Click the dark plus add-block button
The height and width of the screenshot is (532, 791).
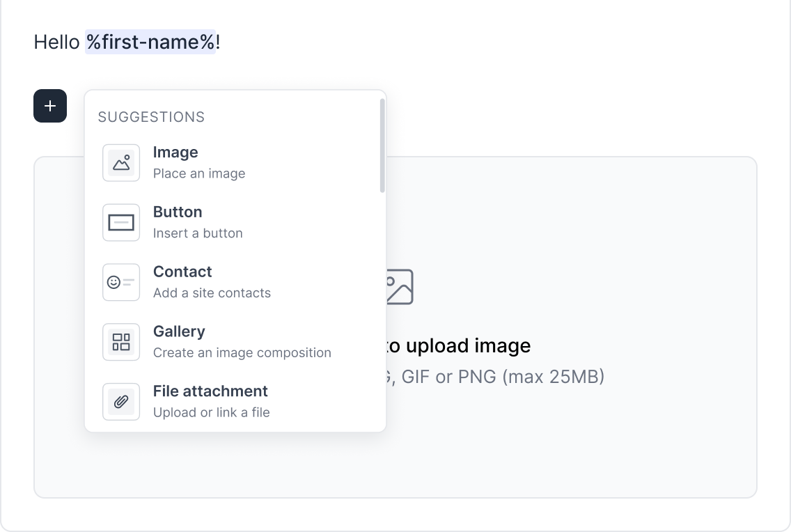pyautogui.click(x=50, y=106)
